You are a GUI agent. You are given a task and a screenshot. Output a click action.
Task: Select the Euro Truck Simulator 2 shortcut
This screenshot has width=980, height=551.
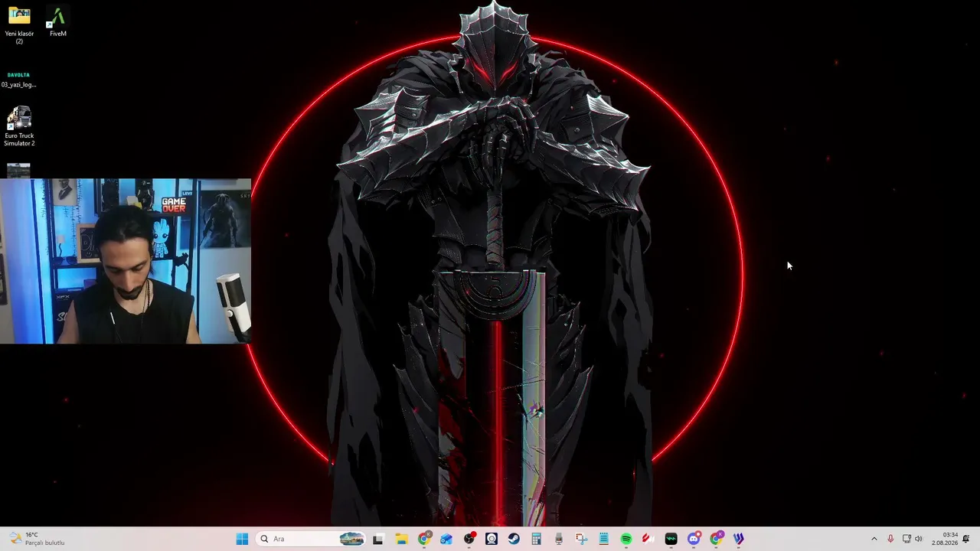19,126
